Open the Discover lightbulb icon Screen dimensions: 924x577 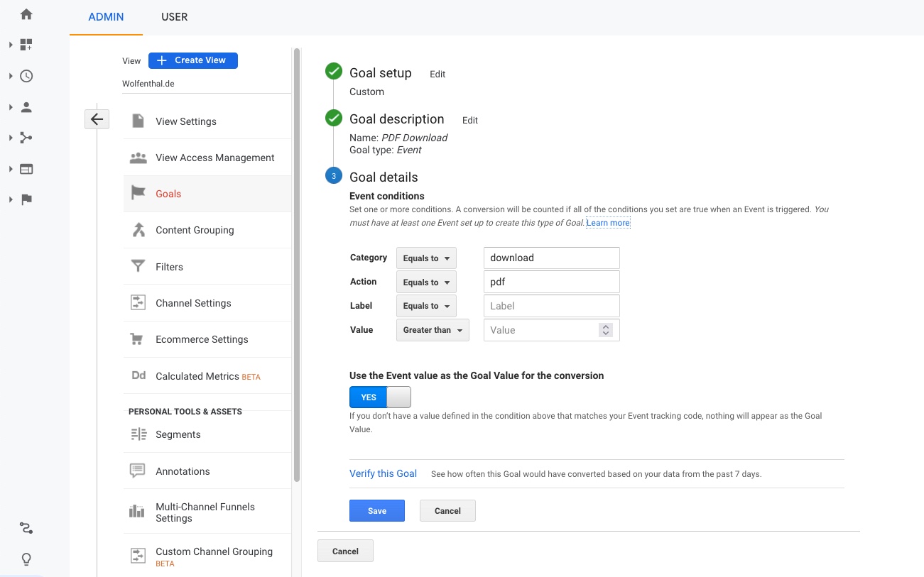click(x=26, y=559)
